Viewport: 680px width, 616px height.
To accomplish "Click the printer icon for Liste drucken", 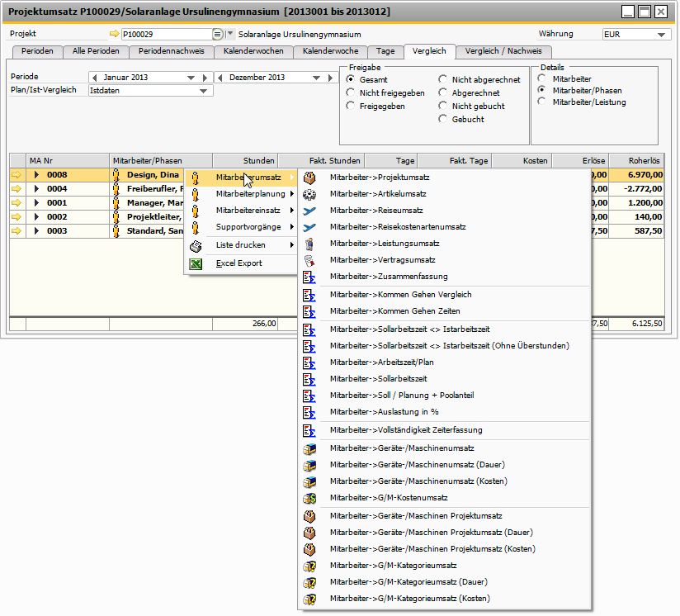I will tap(196, 245).
